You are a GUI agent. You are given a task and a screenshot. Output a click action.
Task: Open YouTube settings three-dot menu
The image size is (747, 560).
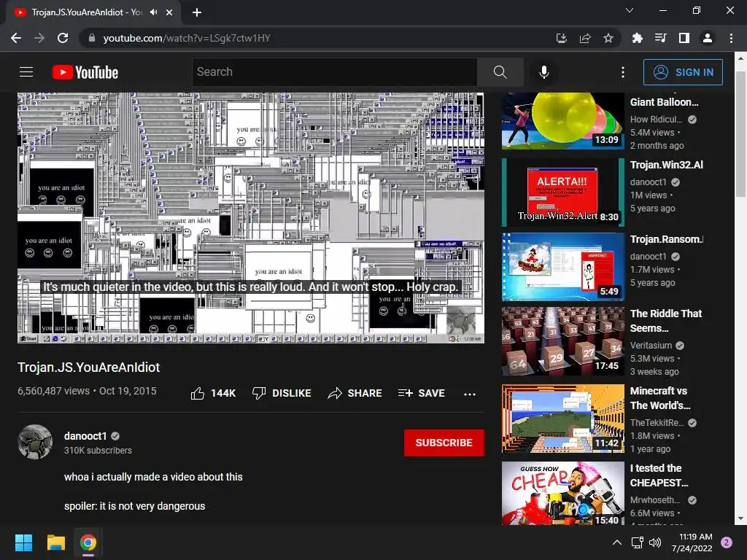tap(623, 72)
